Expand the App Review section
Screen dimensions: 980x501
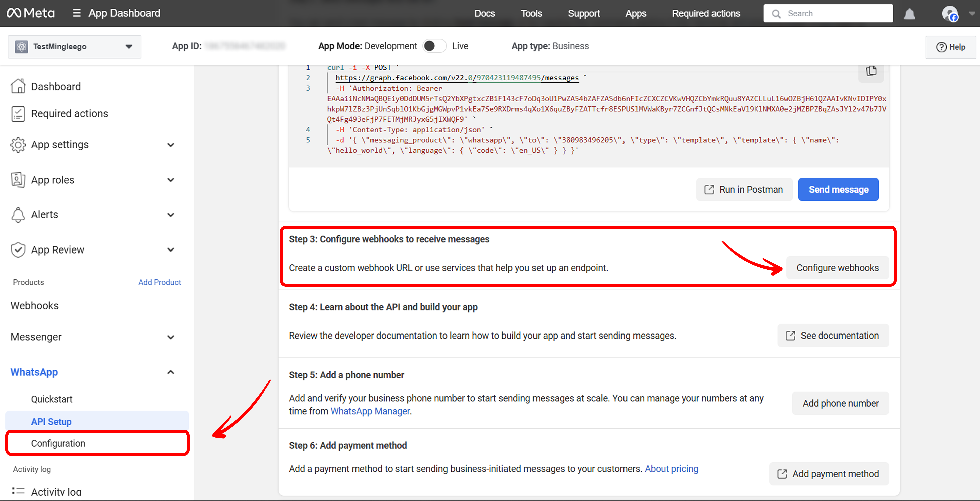[x=171, y=249]
